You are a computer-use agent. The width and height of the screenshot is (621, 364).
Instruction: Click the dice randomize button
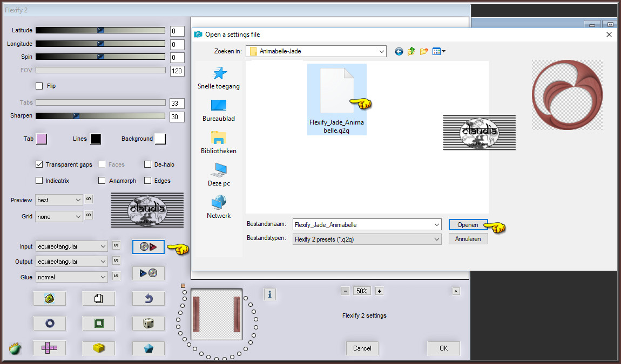point(148,324)
